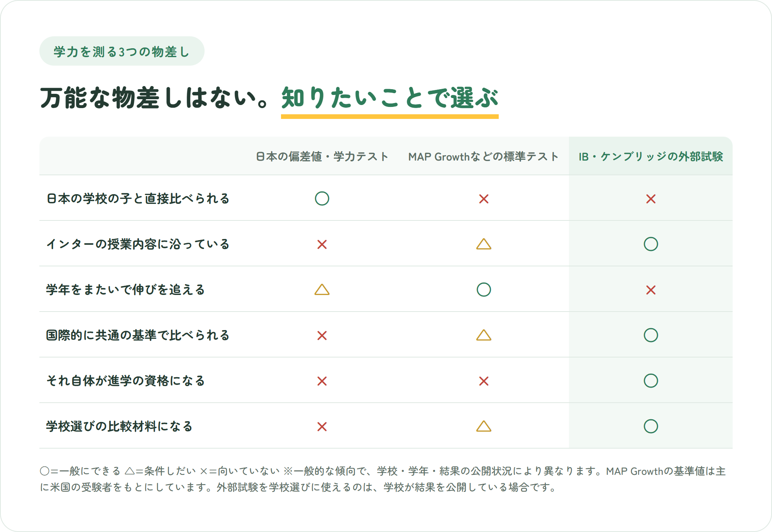
Task: Click the row label 日本の学校の子と直接比べられる
Action: click(x=138, y=198)
